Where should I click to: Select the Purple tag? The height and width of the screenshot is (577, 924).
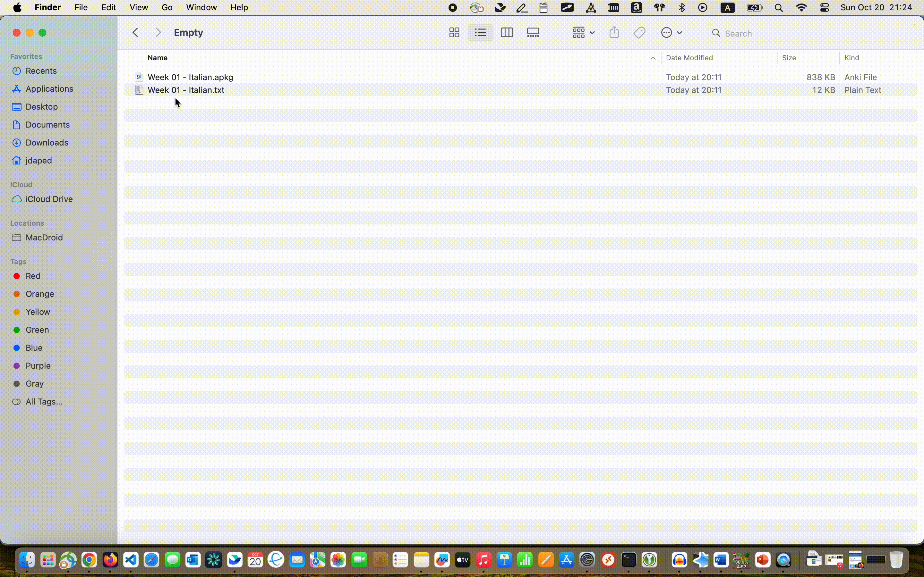[38, 365]
